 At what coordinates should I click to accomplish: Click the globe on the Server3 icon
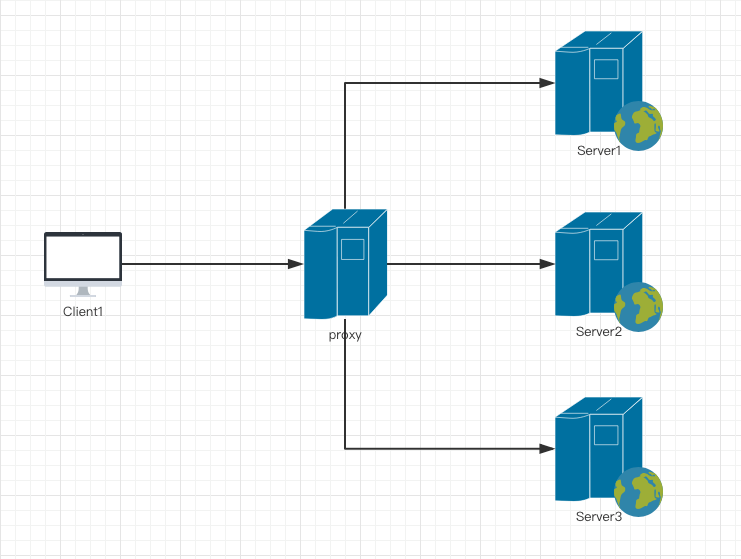(638, 491)
